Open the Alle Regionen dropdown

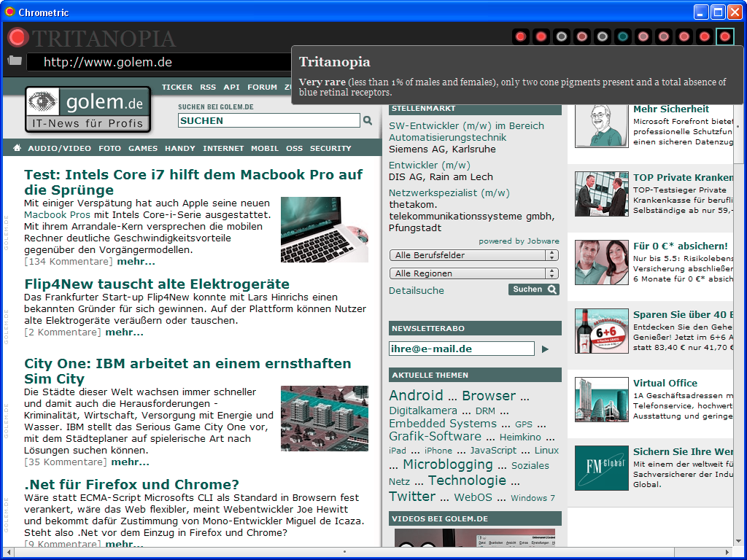pyautogui.click(x=474, y=273)
